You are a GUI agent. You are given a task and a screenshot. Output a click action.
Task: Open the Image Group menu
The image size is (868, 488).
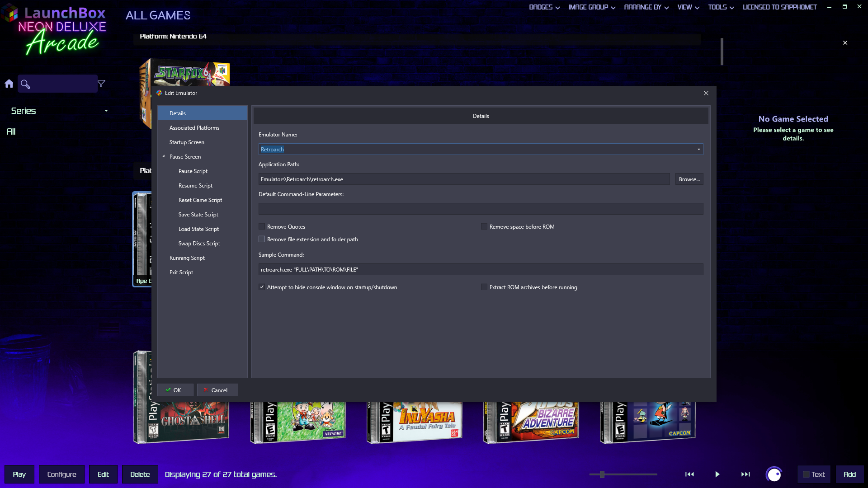[x=592, y=7]
